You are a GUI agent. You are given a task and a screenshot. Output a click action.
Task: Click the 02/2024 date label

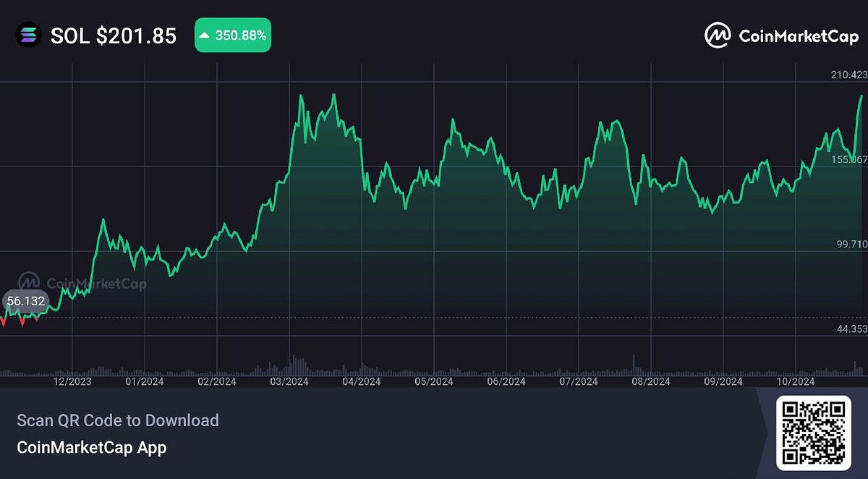coord(217,381)
